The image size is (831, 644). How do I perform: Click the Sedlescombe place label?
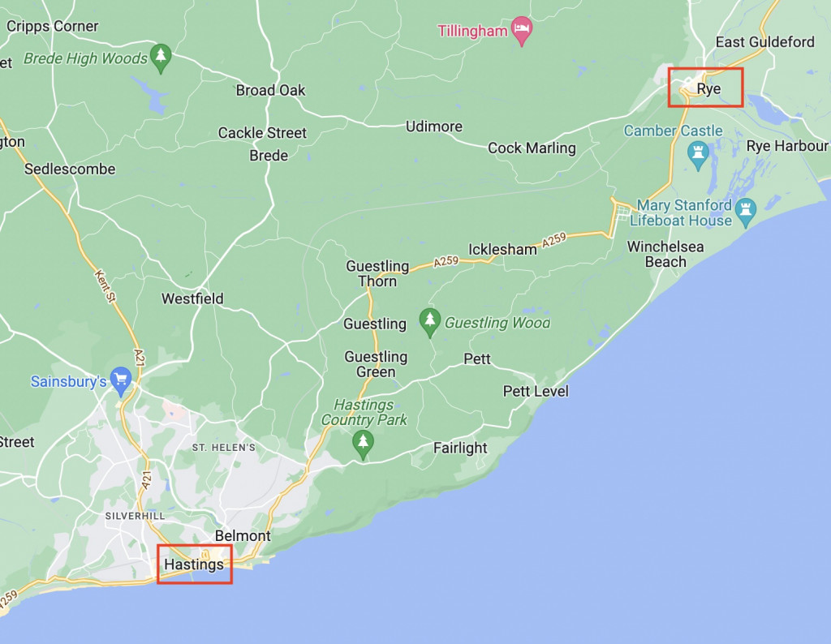[70, 169]
